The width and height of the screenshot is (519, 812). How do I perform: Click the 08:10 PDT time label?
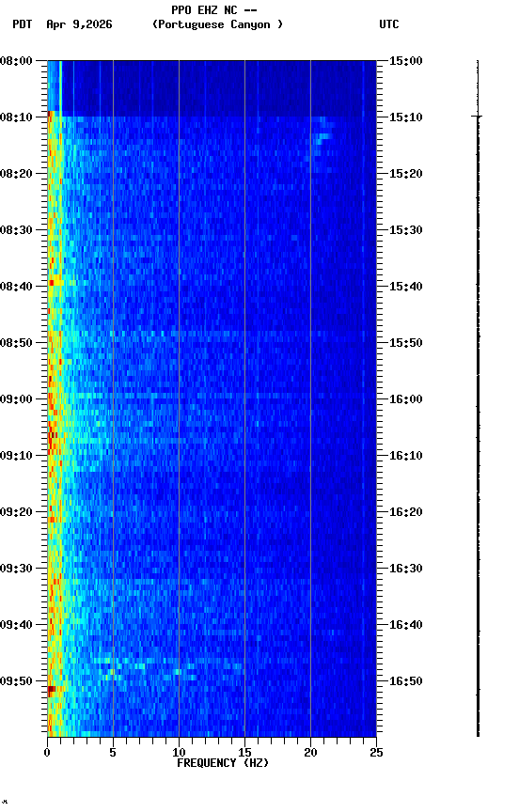coord(16,117)
